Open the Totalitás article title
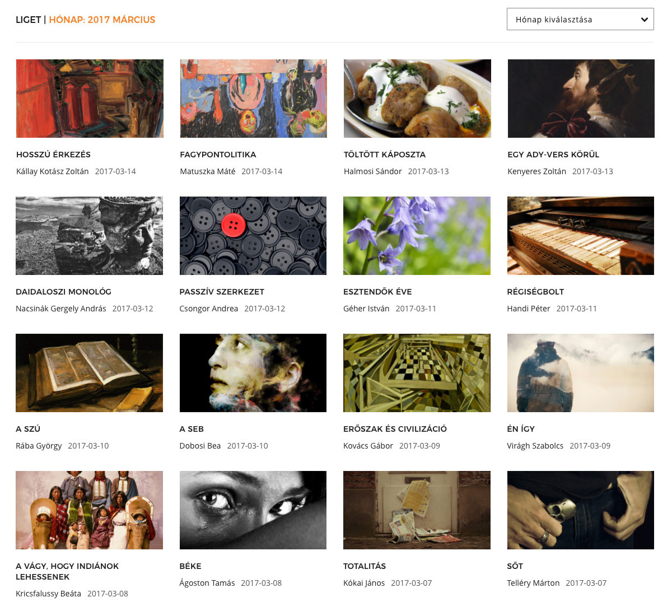Viewport: 672px width, 616px height. (x=365, y=566)
